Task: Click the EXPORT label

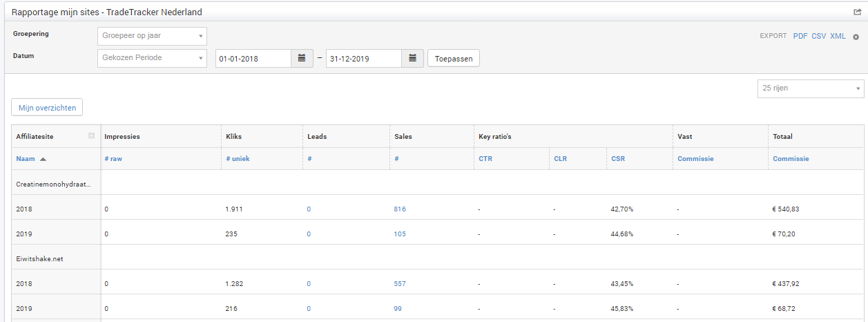Action: pyautogui.click(x=773, y=36)
